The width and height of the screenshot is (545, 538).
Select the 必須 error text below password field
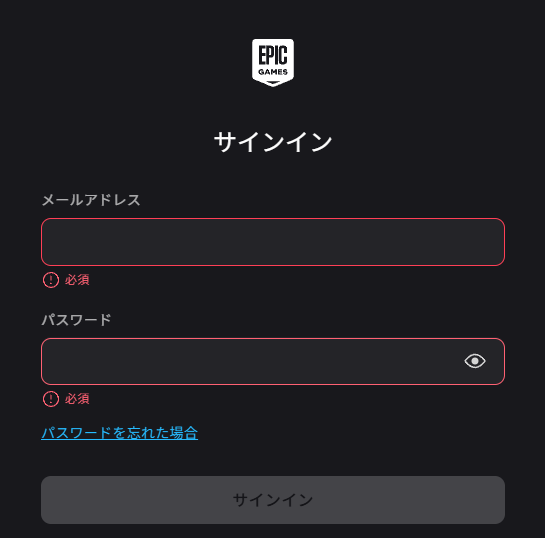point(77,399)
